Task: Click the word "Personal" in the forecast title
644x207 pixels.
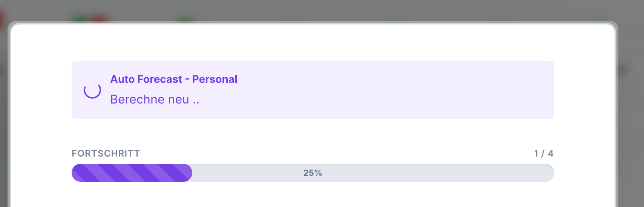Action: pos(215,79)
